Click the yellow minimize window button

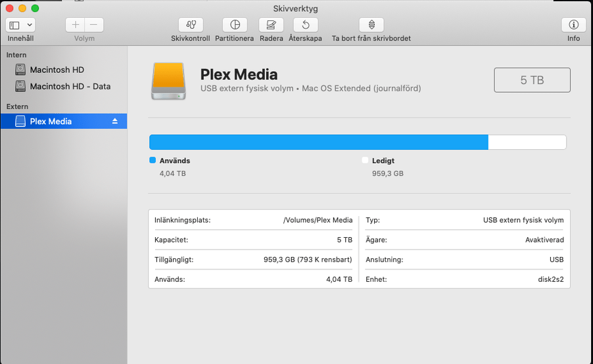coord(22,9)
